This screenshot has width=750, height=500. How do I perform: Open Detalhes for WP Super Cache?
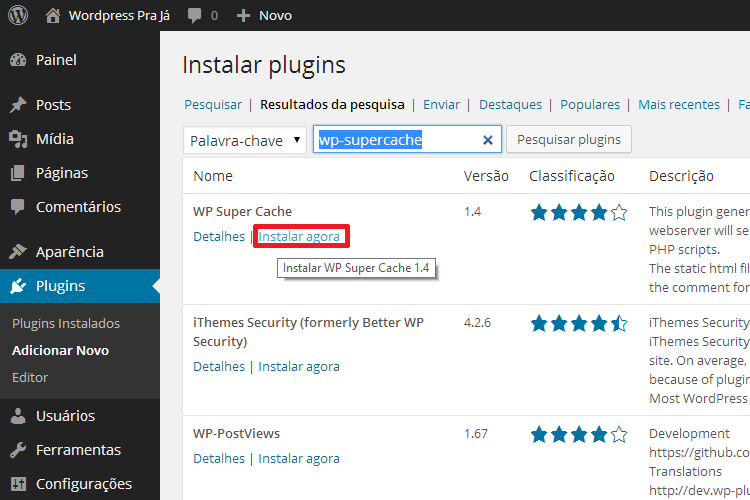219,236
